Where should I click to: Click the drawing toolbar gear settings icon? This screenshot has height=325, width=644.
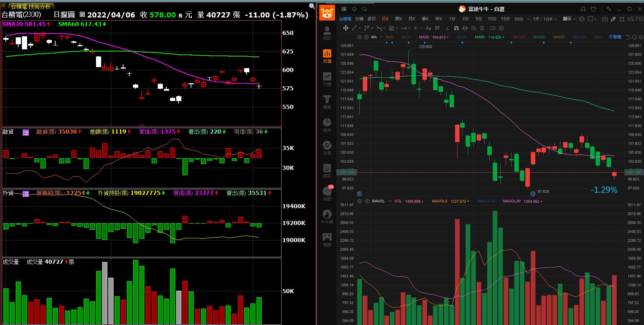[501, 28]
